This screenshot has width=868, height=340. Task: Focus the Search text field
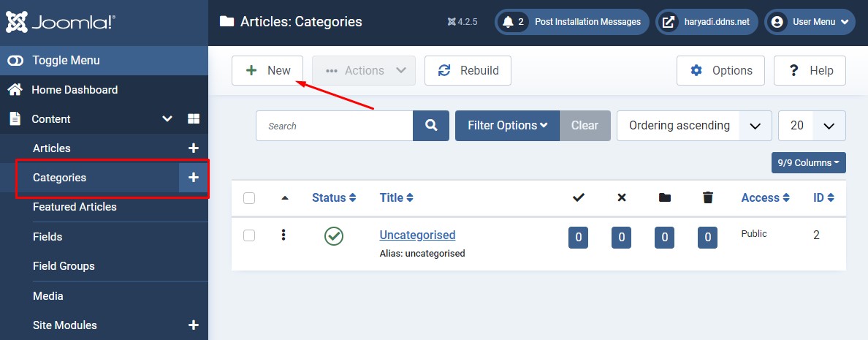(x=334, y=126)
